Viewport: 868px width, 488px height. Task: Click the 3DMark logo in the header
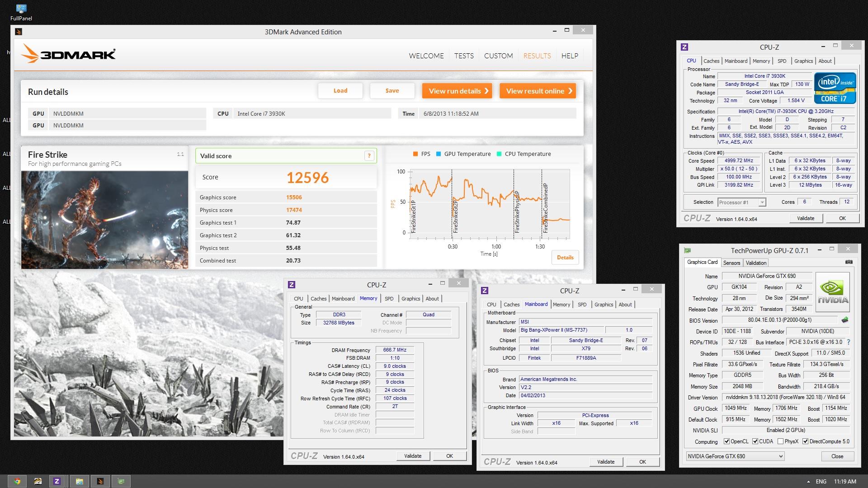pyautogui.click(x=68, y=54)
